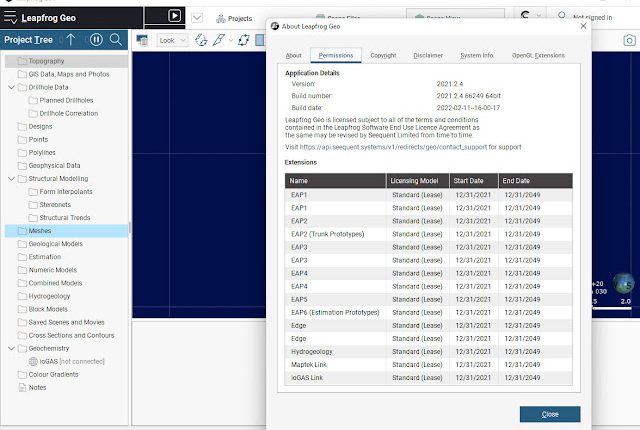The image size is (640, 430).
Task: Open the seequent contact_support link
Action: pos(393,147)
